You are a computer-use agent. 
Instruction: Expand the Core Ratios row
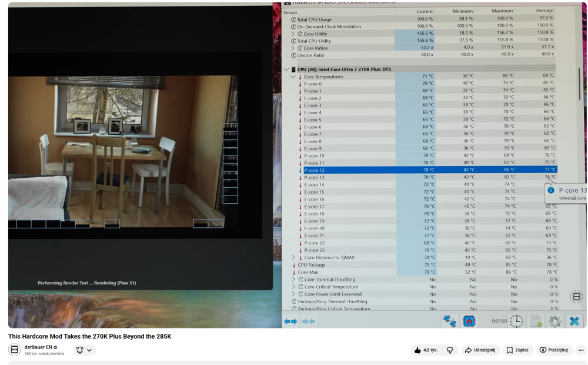293,48
